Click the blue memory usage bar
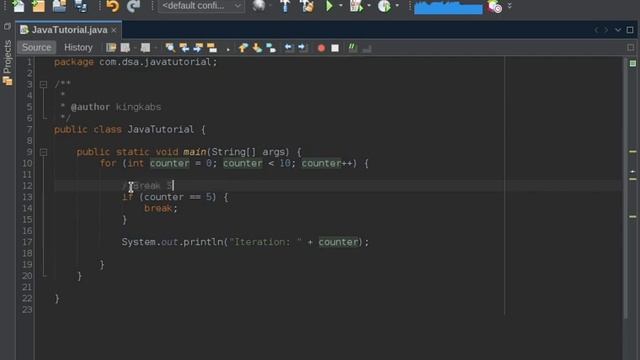The image size is (640, 360). [x=448, y=7]
